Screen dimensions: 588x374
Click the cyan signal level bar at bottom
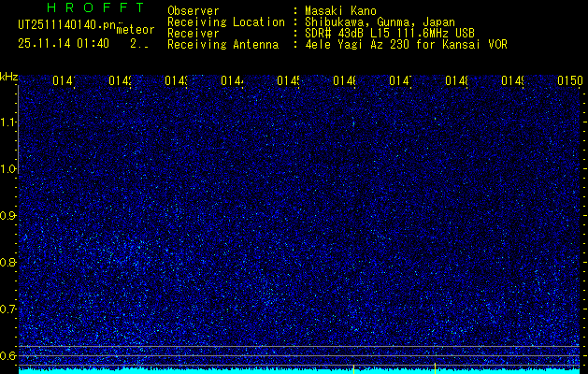tap(299, 371)
